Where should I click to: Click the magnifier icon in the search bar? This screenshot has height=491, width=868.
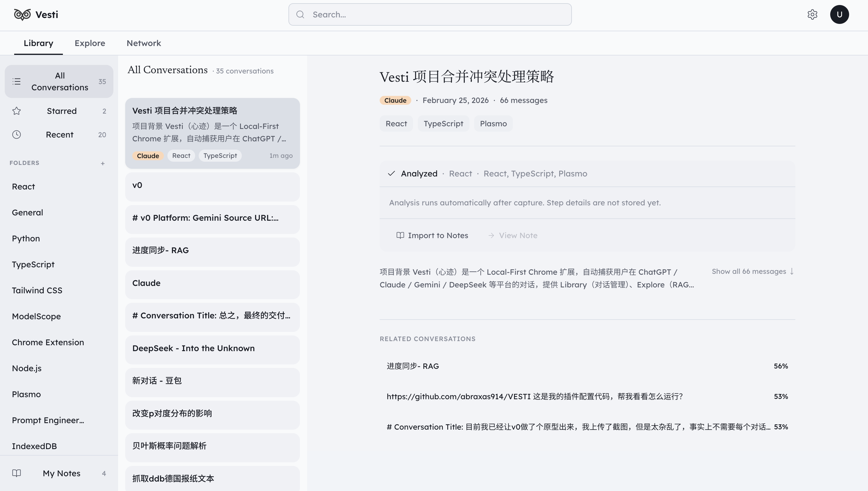click(300, 14)
